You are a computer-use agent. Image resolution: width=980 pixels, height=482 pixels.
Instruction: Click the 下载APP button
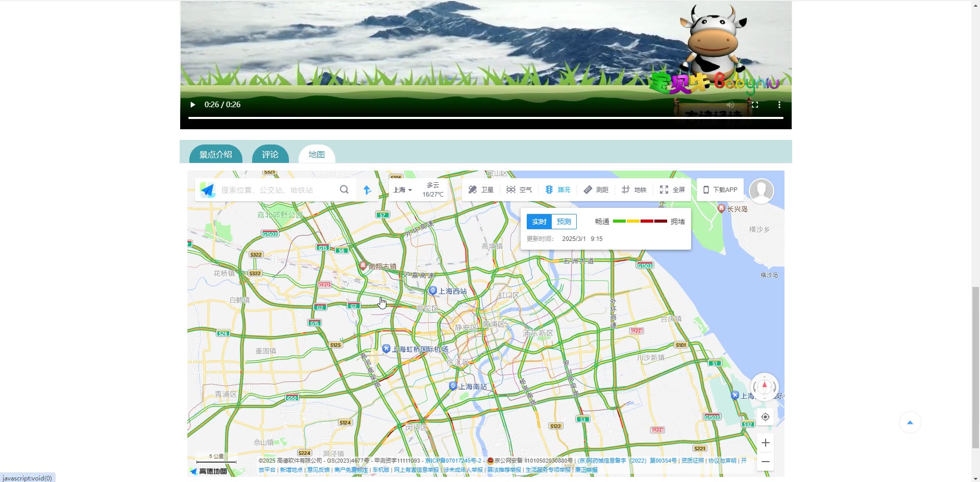point(720,190)
